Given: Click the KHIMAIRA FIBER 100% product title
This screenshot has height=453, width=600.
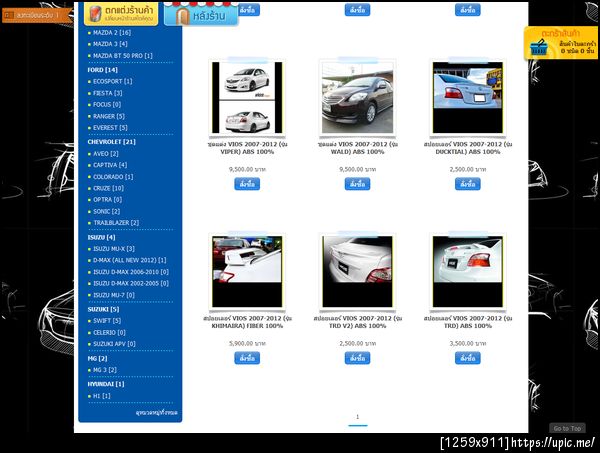Looking at the screenshot, I should (x=247, y=322).
